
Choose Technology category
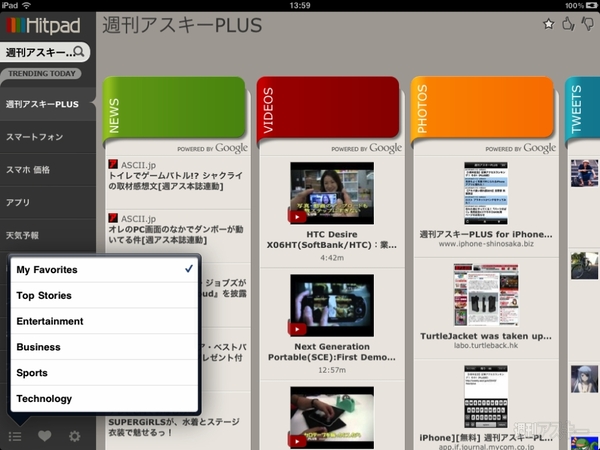click(x=104, y=398)
